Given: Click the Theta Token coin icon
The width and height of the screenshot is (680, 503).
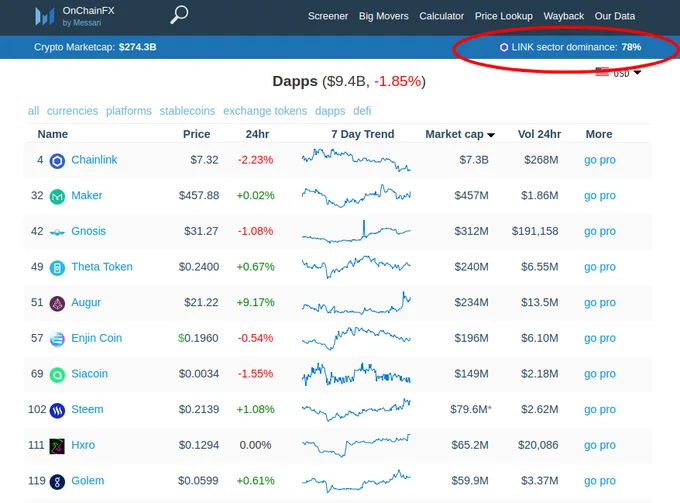Looking at the screenshot, I should pos(57,268).
